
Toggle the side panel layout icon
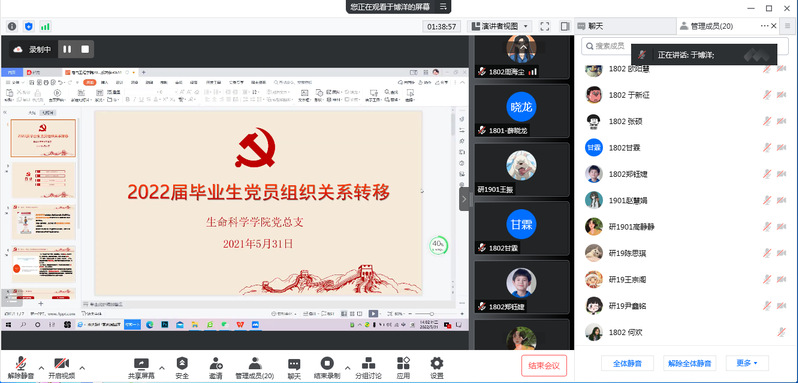click(565, 26)
